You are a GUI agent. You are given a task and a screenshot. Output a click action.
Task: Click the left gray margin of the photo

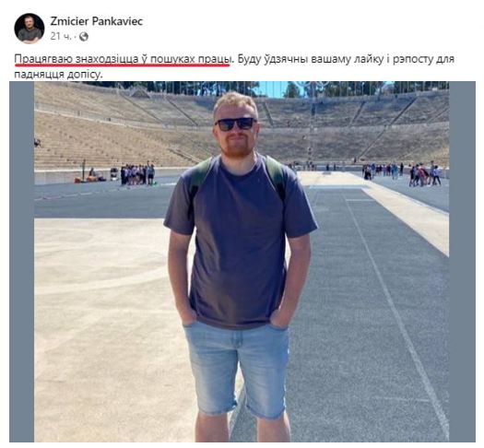pyautogui.click(x=21, y=262)
